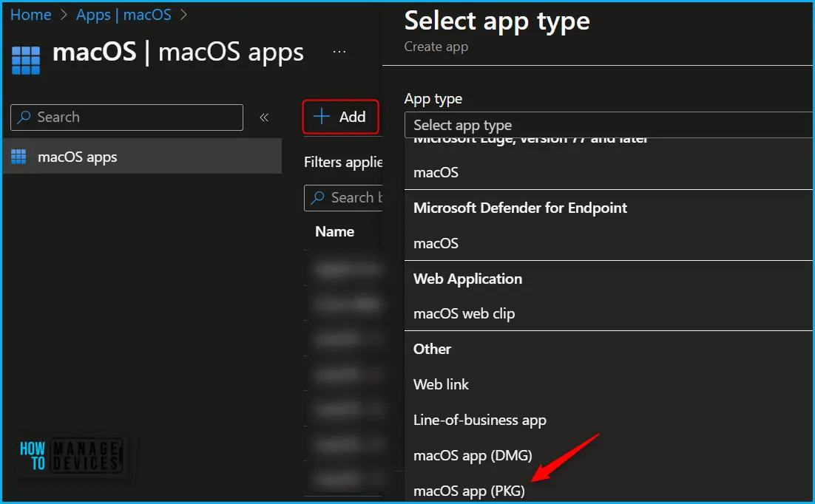Click the magnifier icon in sidebar Search
The image size is (815, 504).
coord(24,118)
